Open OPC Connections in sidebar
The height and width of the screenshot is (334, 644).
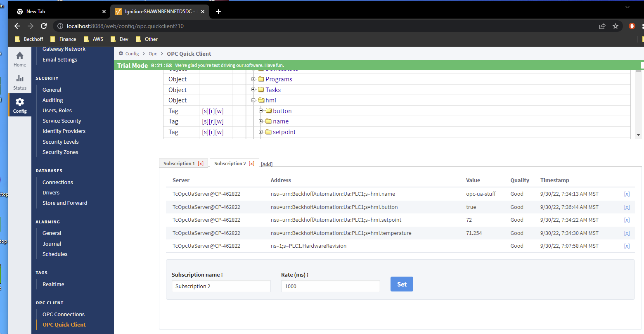tap(64, 315)
